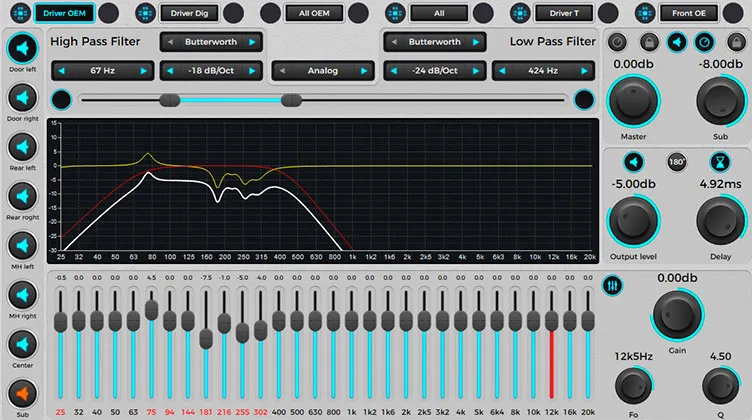Toggle the output level mute speaker button

click(634, 163)
